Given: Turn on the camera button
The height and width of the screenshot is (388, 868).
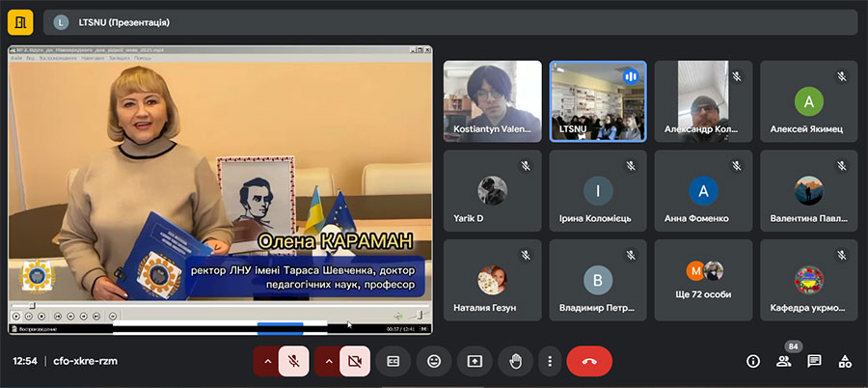Looking at the screenshot, I should pos(355,361).
